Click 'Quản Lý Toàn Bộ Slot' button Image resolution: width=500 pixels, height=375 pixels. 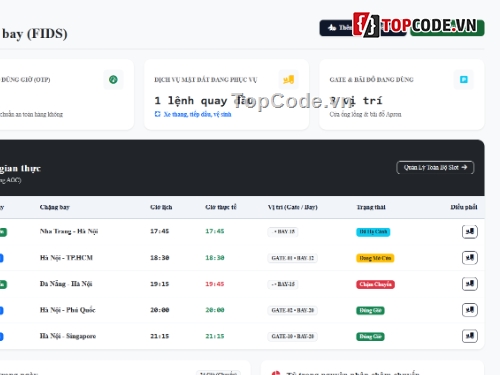[435, 167]
